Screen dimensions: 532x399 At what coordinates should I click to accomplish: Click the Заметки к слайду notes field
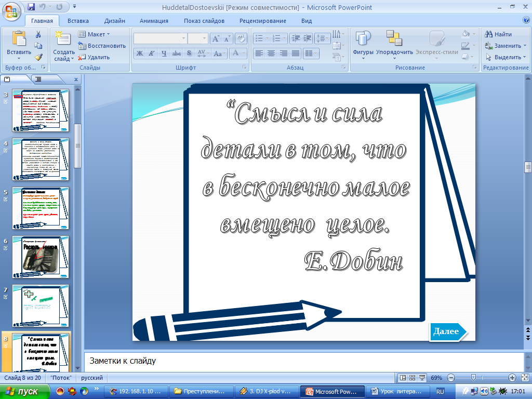click(x=304, y=361)
